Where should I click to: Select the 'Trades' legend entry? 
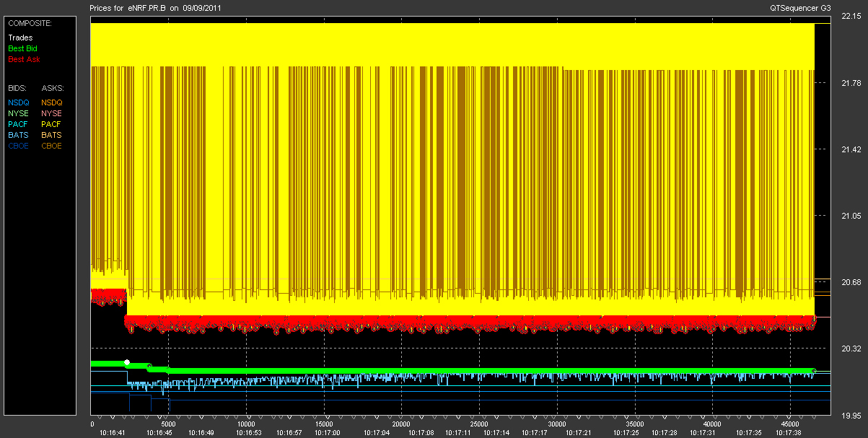click(20, 38)
